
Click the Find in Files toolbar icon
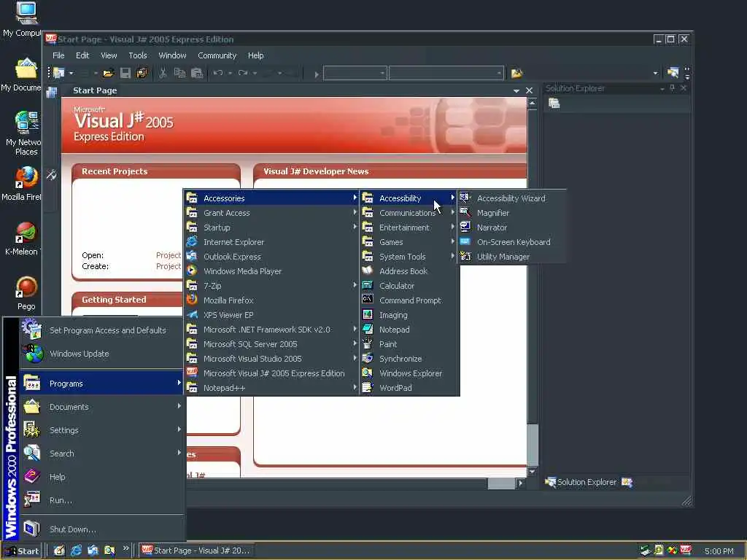517,73
